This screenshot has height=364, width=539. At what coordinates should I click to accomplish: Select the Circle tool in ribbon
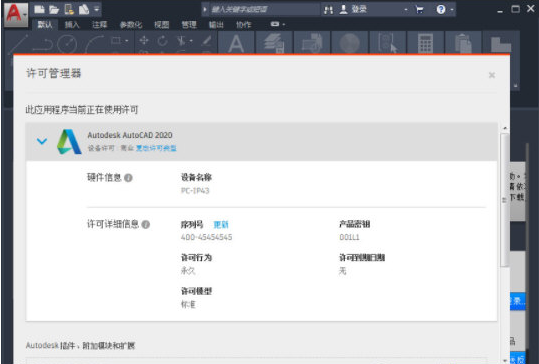pyautogui.click(x=67, y=44)
